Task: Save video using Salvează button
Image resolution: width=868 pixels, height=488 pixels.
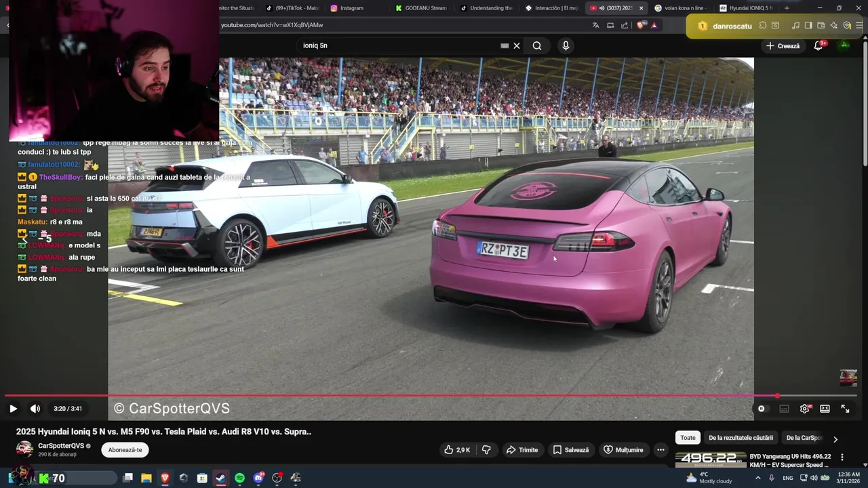Action: pyautogui.click(x=570, y=450)
